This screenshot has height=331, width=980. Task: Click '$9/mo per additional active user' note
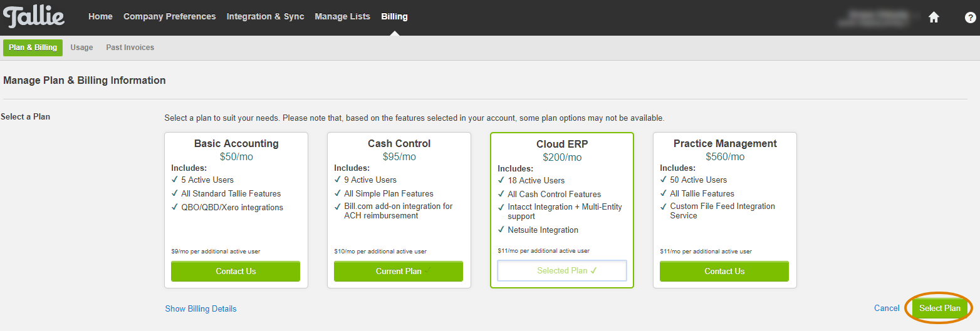point(216,252)
